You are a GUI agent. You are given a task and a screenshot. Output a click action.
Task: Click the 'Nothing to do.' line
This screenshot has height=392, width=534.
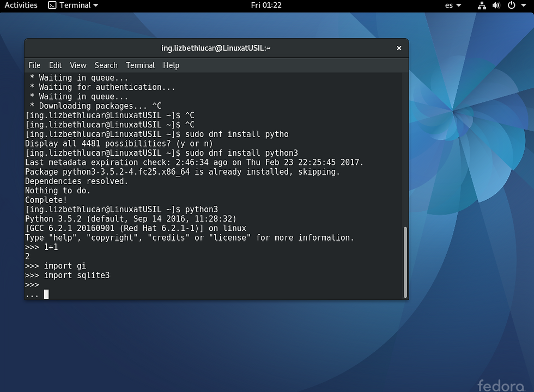tap(58, 191)
